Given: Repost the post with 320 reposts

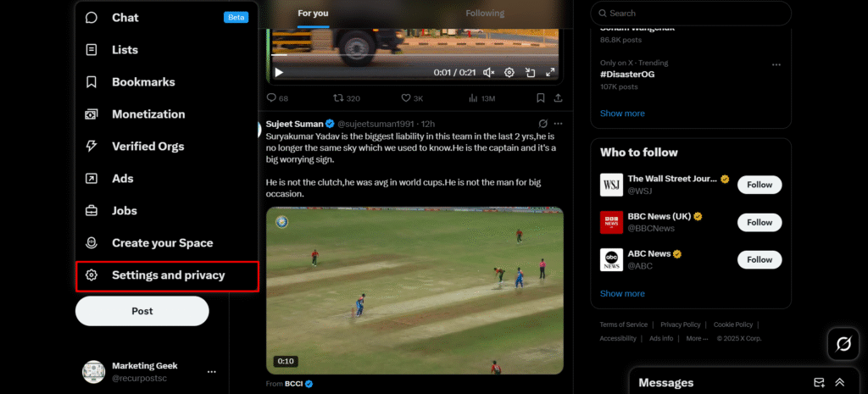Looking at the screenshot, I should click(x=347, y=98).
